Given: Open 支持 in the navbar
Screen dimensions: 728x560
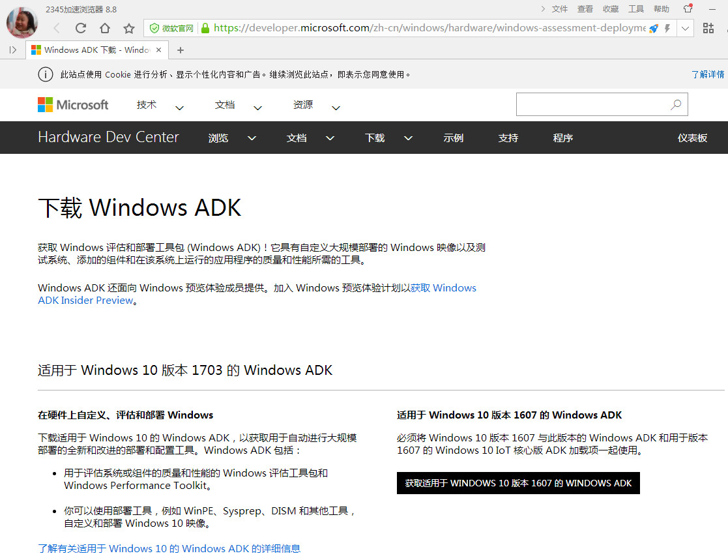Looking at the screenshot, I should pos(508,138).
